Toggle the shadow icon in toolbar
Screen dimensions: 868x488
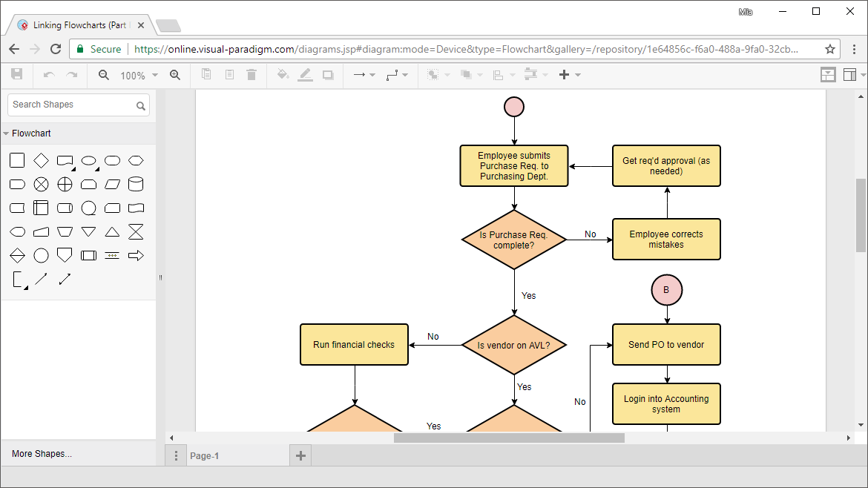click(x=328, y=75)
